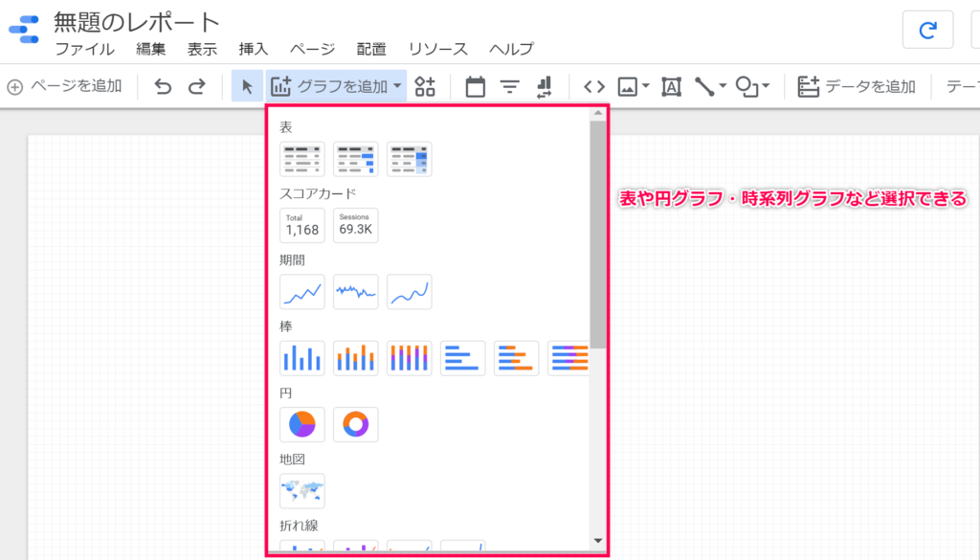
Task: Rename the 無題のレポート title
Action: click(x=136, y=23)
